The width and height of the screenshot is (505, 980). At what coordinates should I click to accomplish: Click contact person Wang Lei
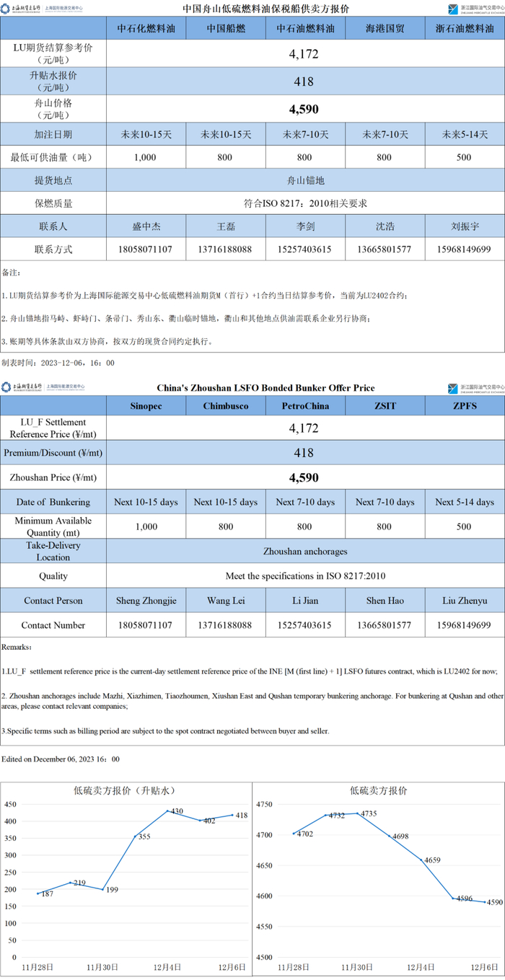(226, 601)
